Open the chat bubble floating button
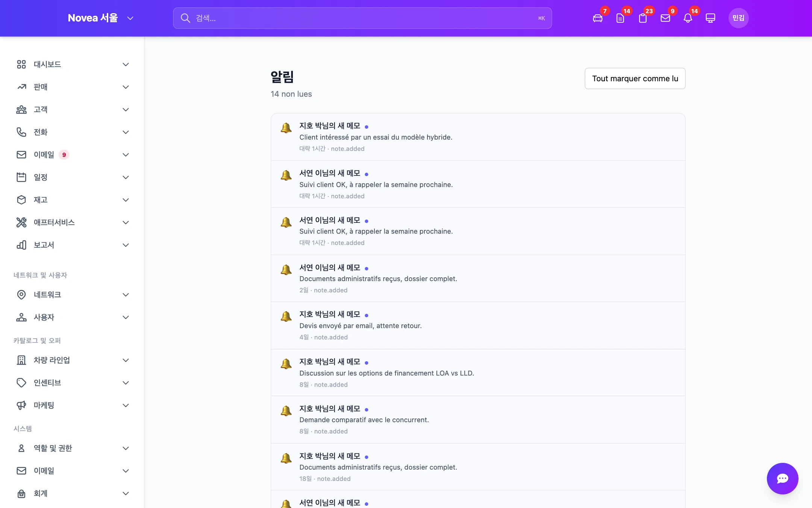 [x=783, y=479]
